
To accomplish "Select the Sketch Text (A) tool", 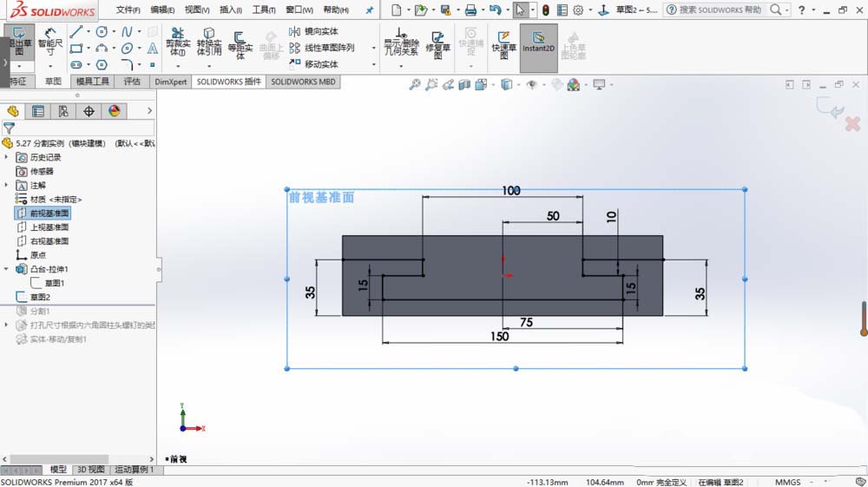I will [x=152, y=48].
